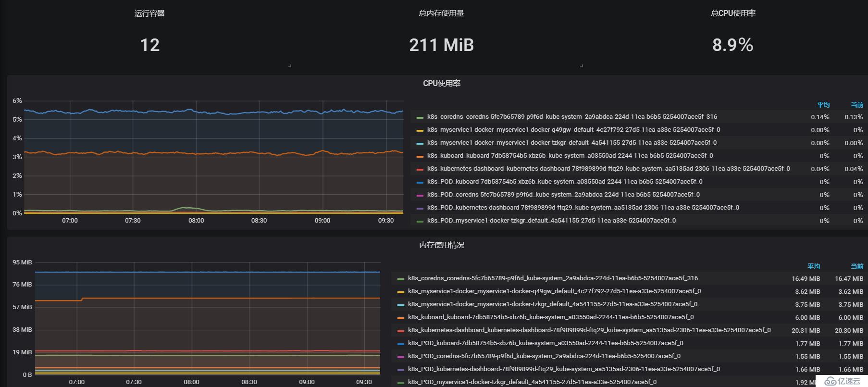Click the 20.30 MiB current memory value

849,331
